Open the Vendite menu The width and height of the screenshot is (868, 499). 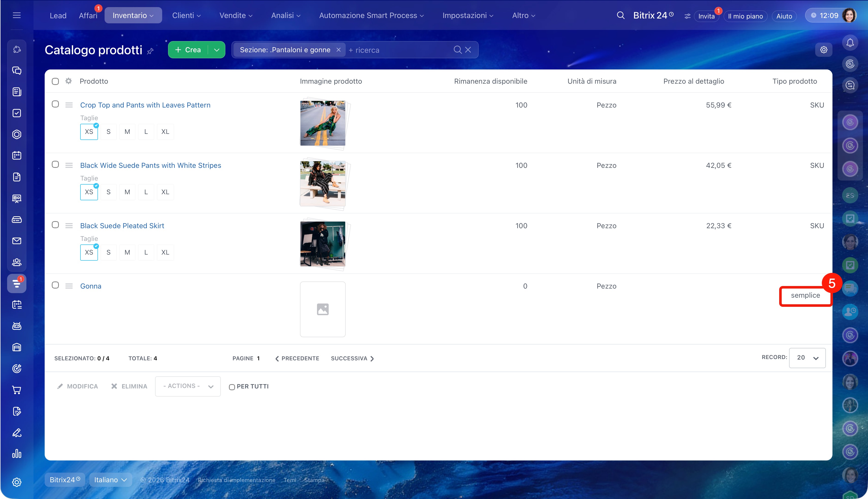pos(236,15)
